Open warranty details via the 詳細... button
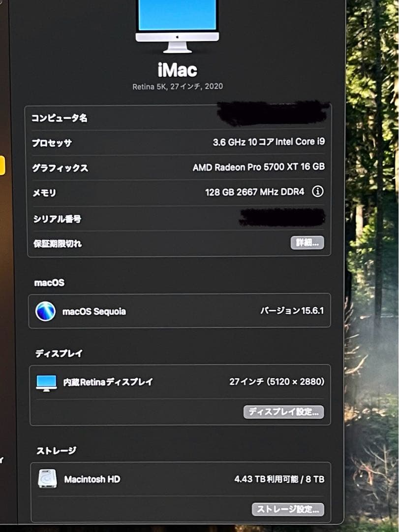This screenshot has width=399, height=532. [x=307, y=243]
